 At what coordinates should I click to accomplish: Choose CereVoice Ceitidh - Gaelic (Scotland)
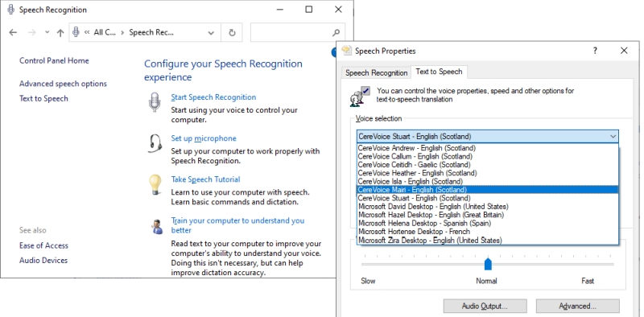point(488,165)
